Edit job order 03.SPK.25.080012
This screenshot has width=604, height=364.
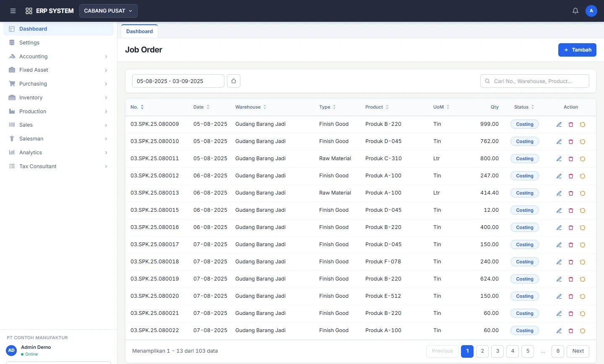point(559,176)
